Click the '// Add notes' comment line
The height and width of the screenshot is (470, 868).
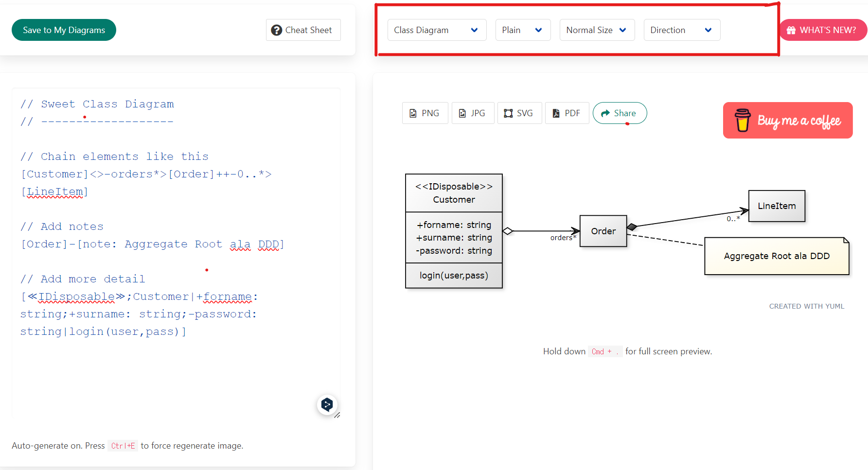(x=62, y=226)
